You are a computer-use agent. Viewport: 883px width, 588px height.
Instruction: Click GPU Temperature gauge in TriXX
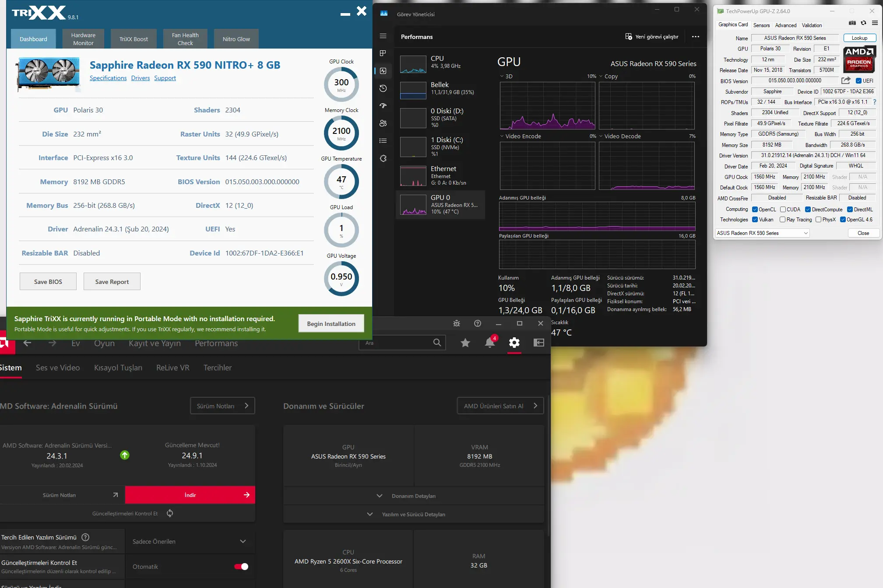pos(341,182)
